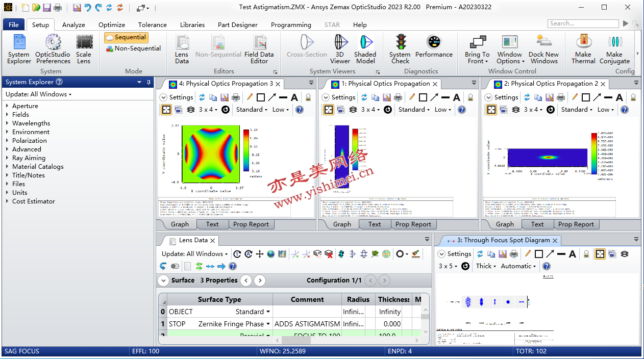The width and height of the screenshot is (644, 359).
Task: Toggle the lock on Physical Optics Propagation 2
Action: pyautogui.click(x=633, y=97)
